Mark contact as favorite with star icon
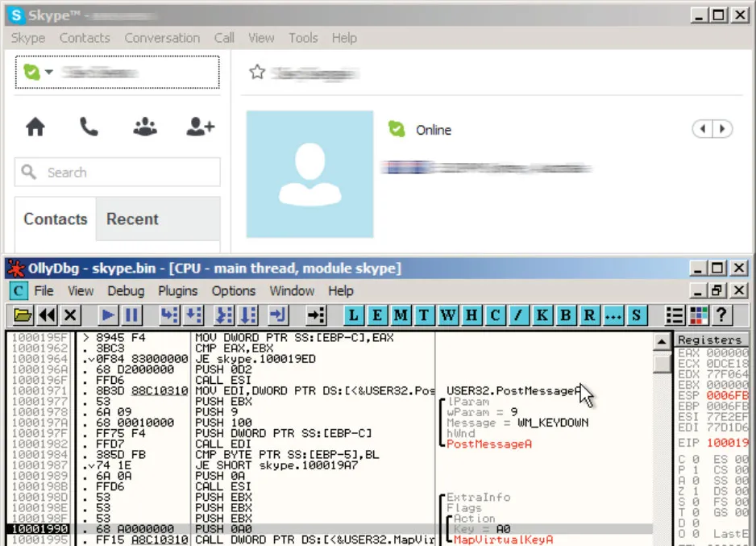The width and height of the screenshot is (756, 546). click(257, 73)
